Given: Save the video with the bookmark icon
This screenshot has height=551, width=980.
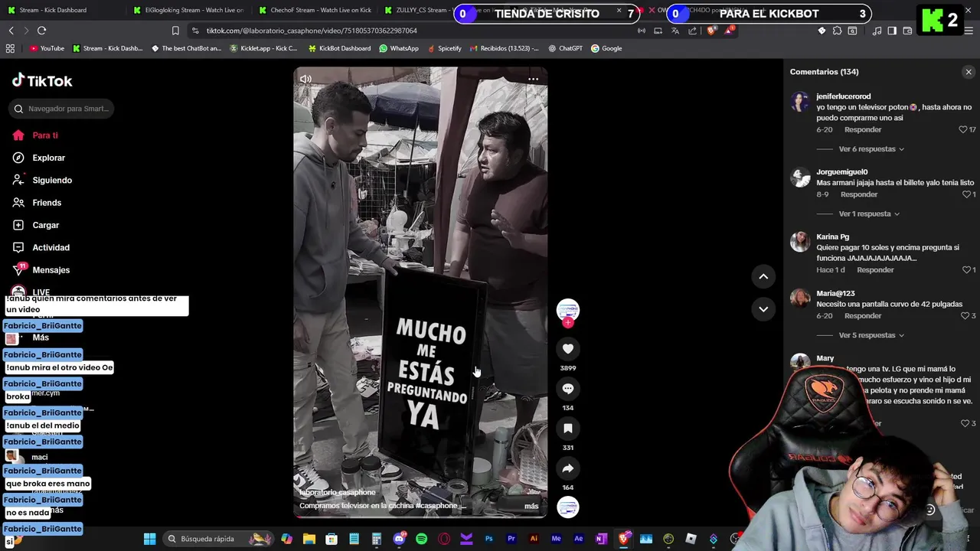Looking at the screenshot, I should 567,429.
